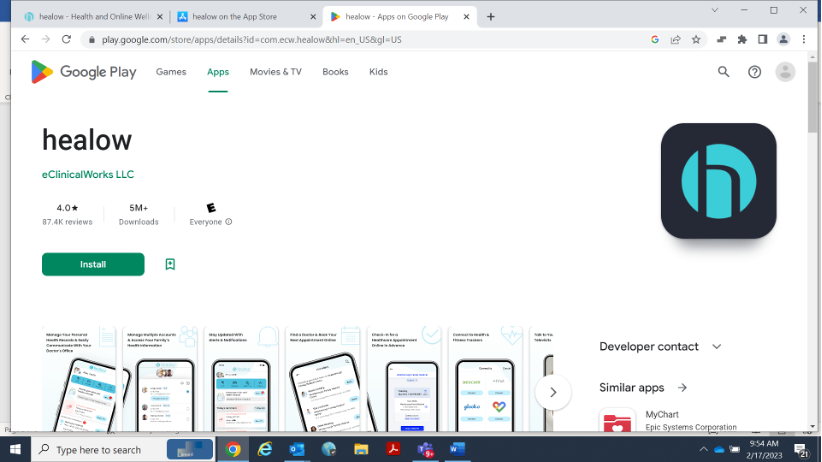Click the green Install button
This screenshot has width=822, height=462.
(x=93, y=264)
